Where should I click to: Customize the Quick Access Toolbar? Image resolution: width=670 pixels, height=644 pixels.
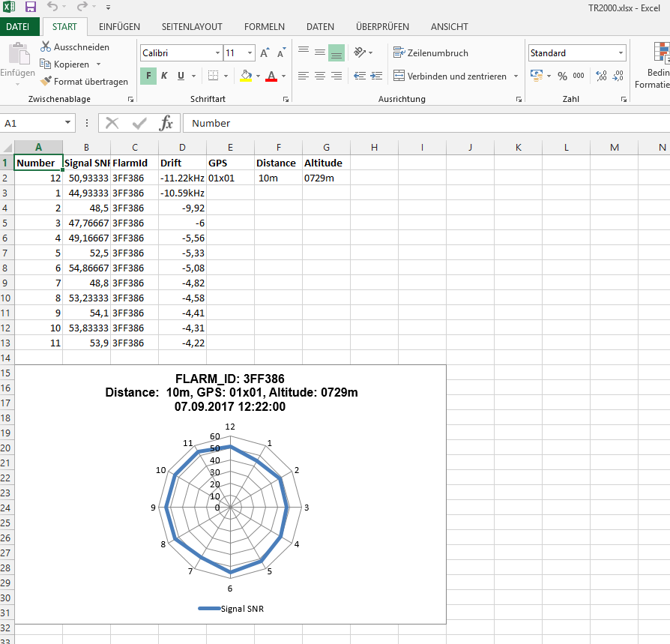(x=109, y=7)
